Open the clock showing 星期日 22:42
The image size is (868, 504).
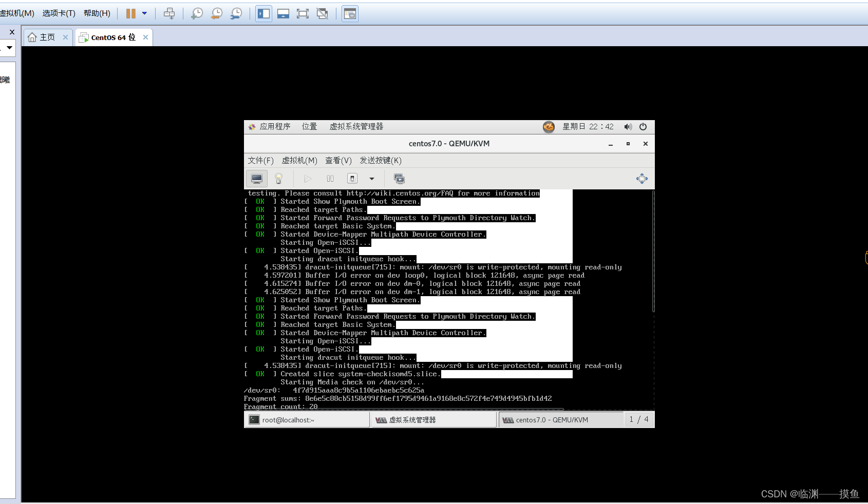[588, 126]
